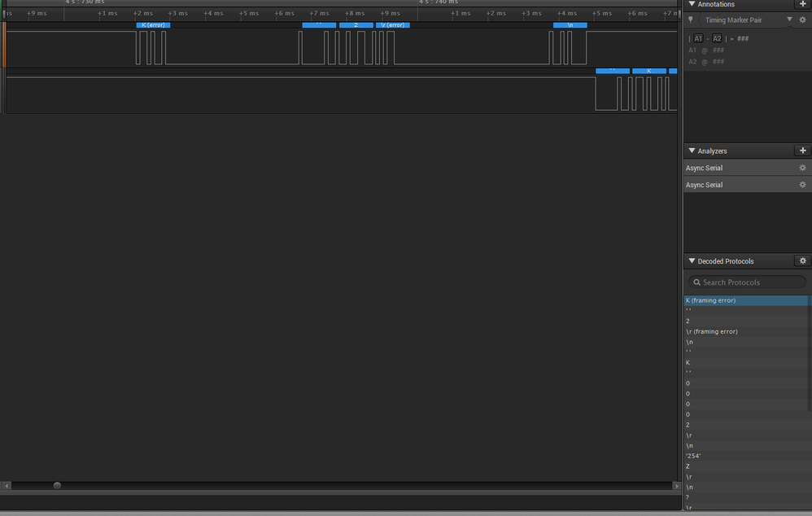Click the 'K (error)' waveform bubble
812x516 pixels.
pyautogui.click(x=153, y=25)
